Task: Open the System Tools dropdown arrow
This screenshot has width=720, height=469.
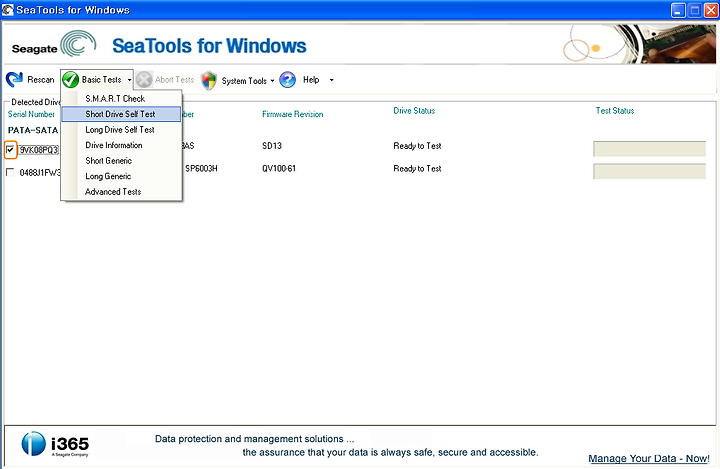Action: (x=272, y=80)
